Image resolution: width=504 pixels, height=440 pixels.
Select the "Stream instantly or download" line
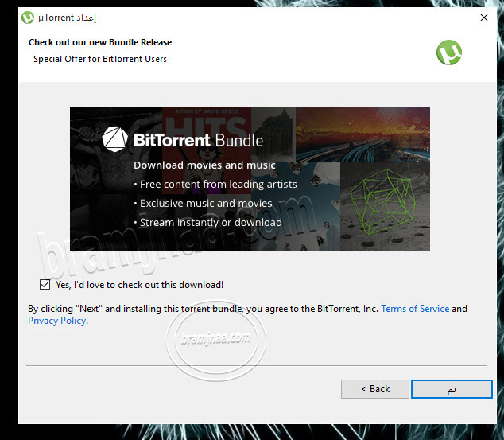click(210, 223)
